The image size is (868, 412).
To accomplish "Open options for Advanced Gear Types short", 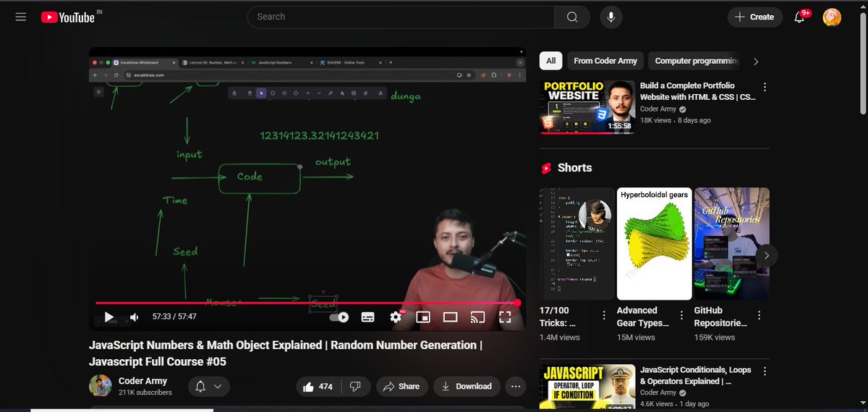I will 681,316.
